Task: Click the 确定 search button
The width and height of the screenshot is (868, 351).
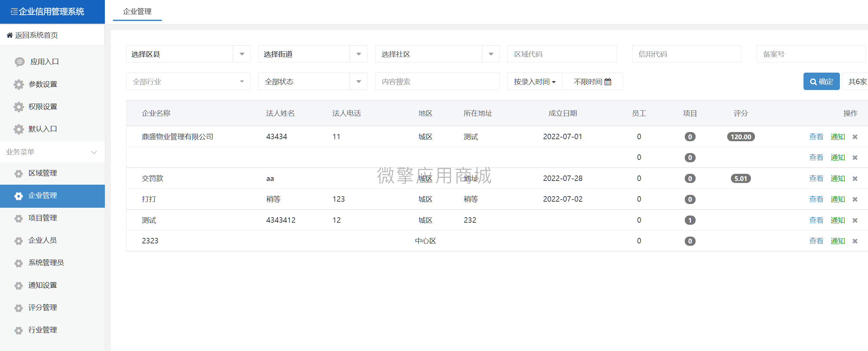Action: [822, 81]
